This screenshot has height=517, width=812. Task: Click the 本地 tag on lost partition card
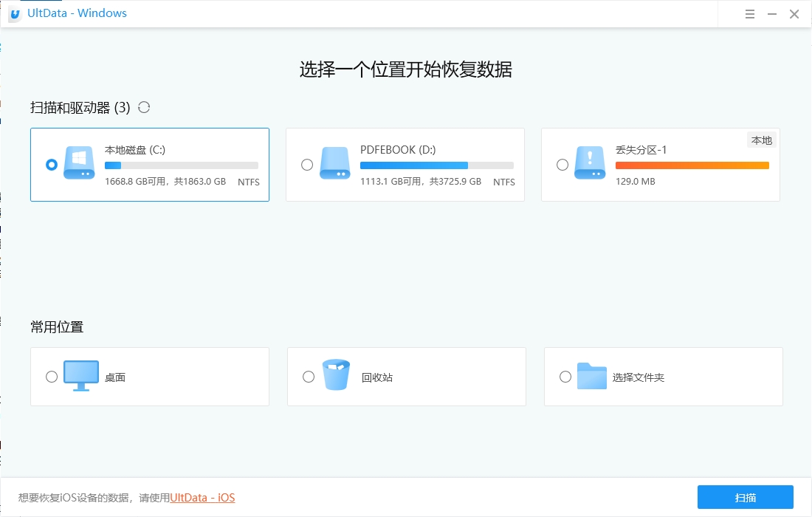pyautogui.click(x=761, y=140)
